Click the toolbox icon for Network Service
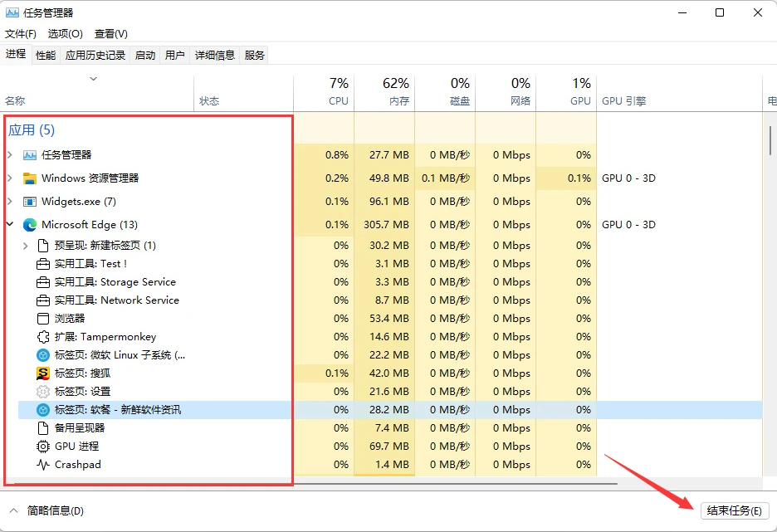 (43, 300)
